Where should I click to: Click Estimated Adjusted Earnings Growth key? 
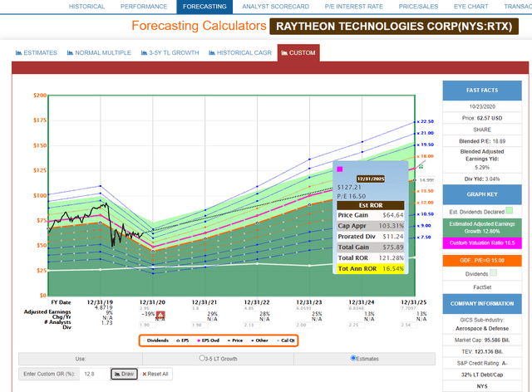(482, 228)
